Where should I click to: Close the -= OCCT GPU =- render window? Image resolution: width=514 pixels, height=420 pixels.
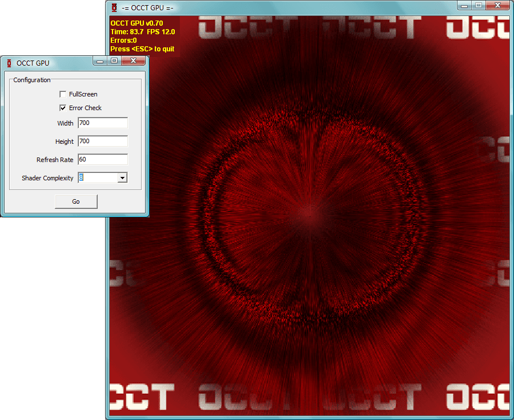coord(497,6)
